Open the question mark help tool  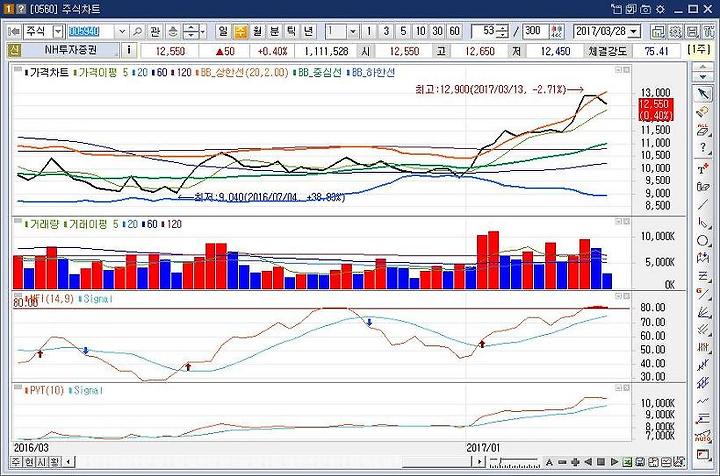point(703,148)
